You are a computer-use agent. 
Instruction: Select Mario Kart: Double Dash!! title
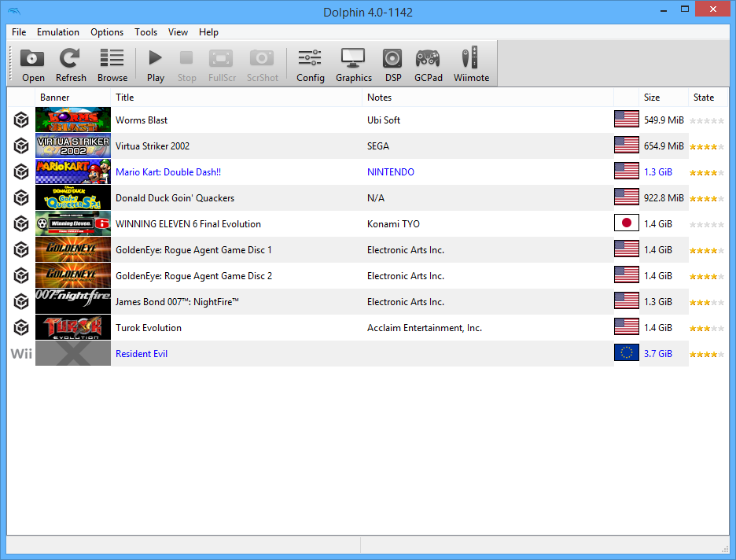click(x=168, y=171)
